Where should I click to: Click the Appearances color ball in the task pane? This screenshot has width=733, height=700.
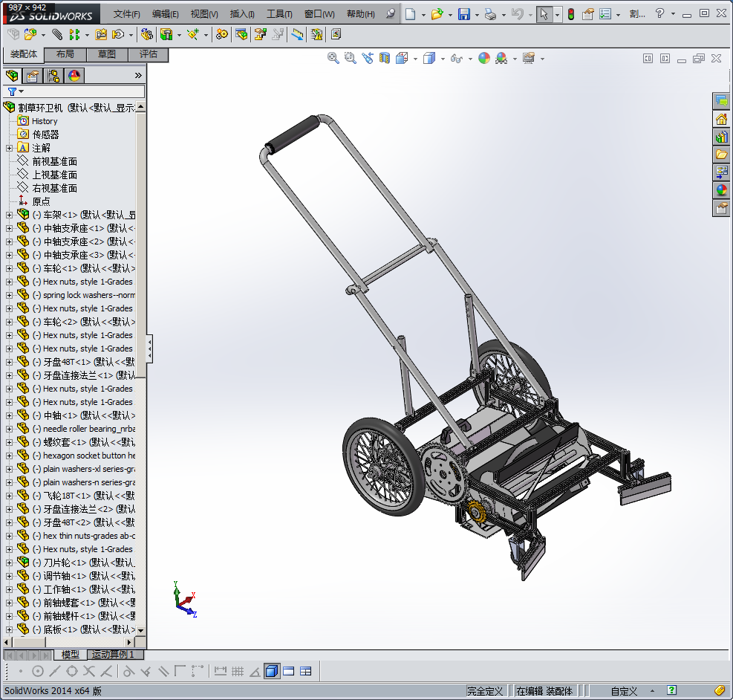[722, 189]
